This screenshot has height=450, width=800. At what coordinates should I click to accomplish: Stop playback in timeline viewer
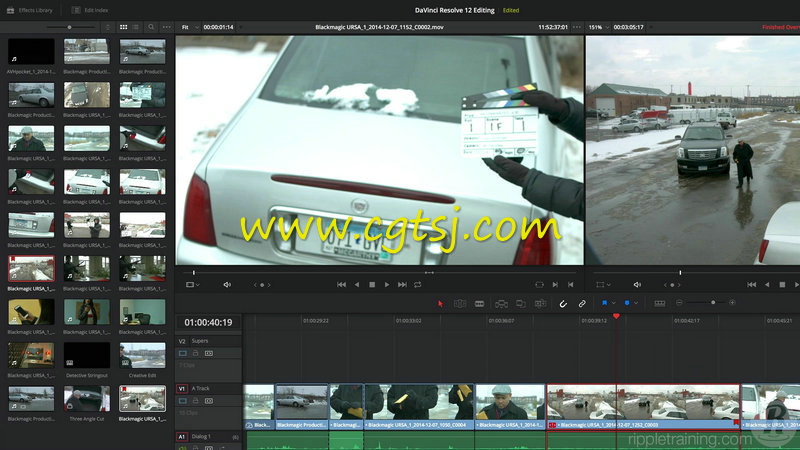[x=782, y=285]
